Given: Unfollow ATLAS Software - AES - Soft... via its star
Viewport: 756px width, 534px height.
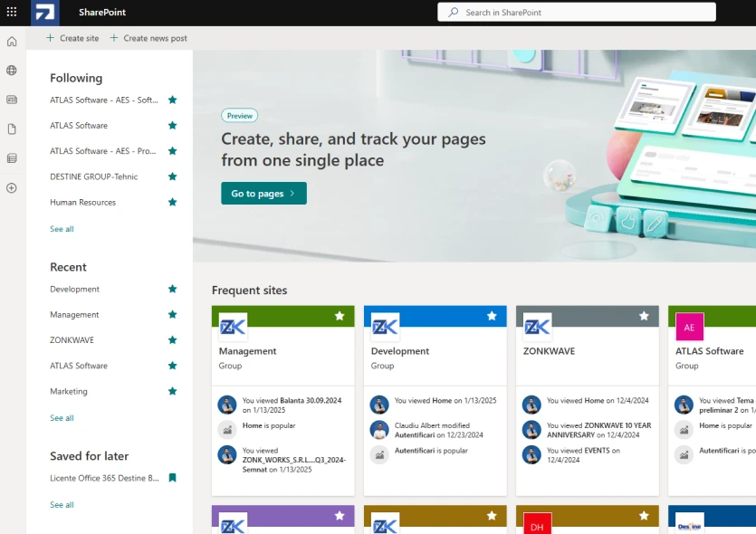Looking at the screenshot, I should tap(173, 100).
